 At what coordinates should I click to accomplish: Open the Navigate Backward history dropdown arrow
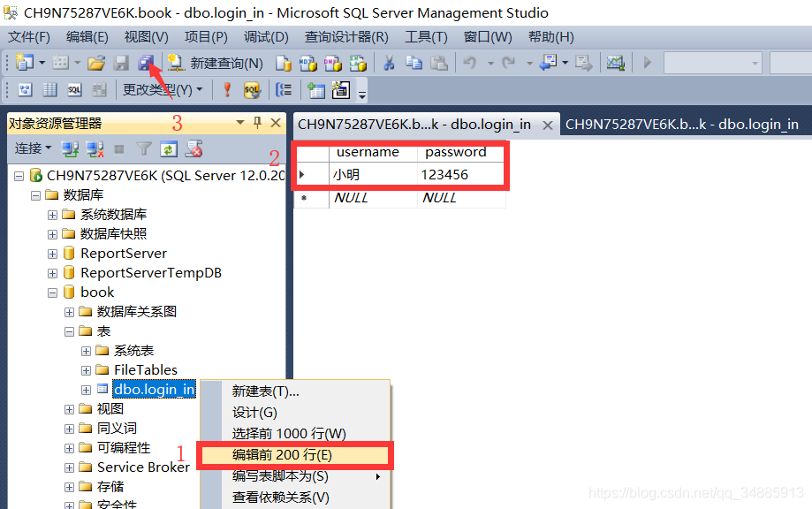pos(565,63)
